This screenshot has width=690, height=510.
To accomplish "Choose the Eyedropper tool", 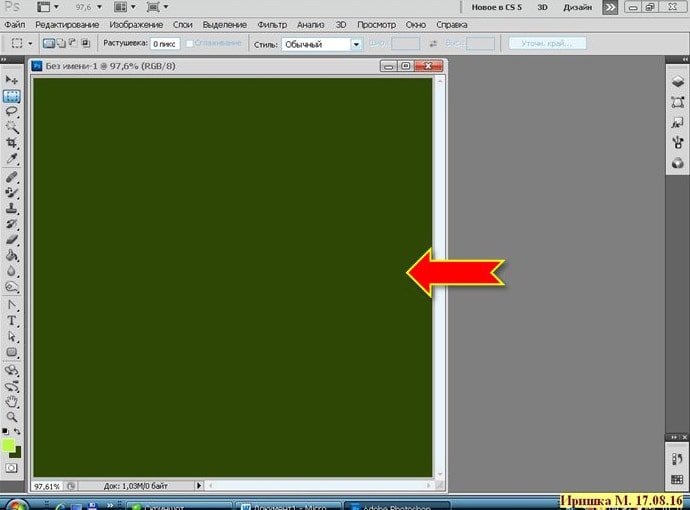I will pos(12,160).
